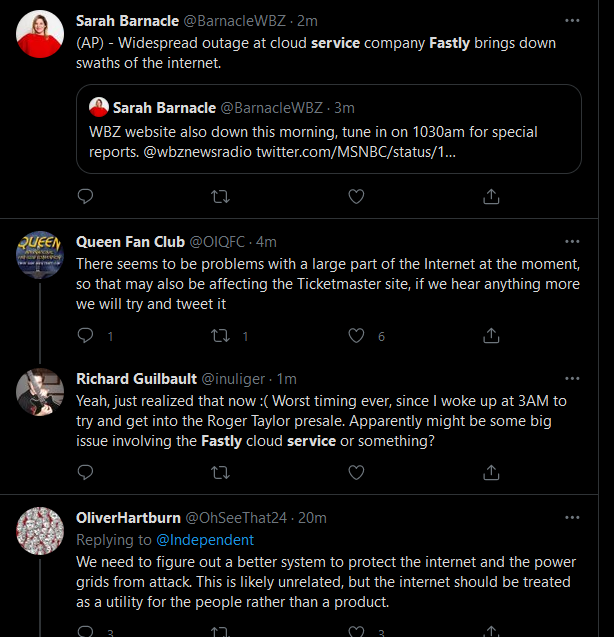614x637 pixels.
Task: Reply to Richard Guilbault's tweet
Action: click(85, 472)
